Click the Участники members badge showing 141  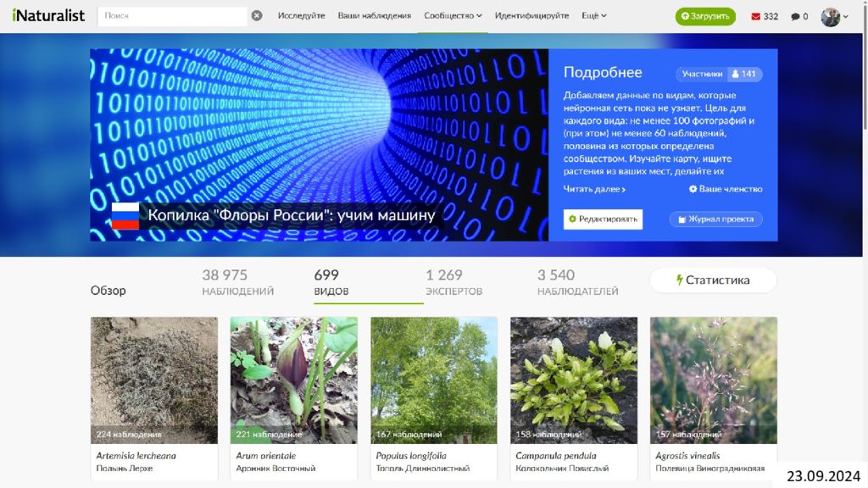(719, 74)
